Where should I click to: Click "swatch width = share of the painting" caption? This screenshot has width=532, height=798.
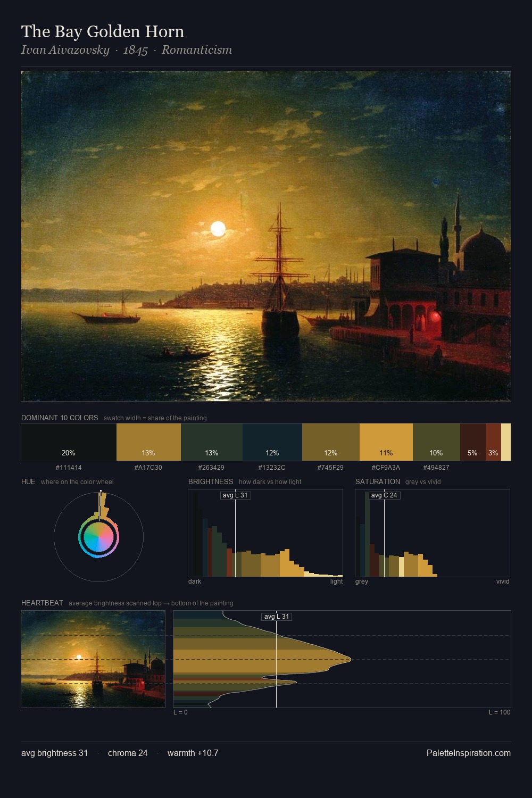155,418
